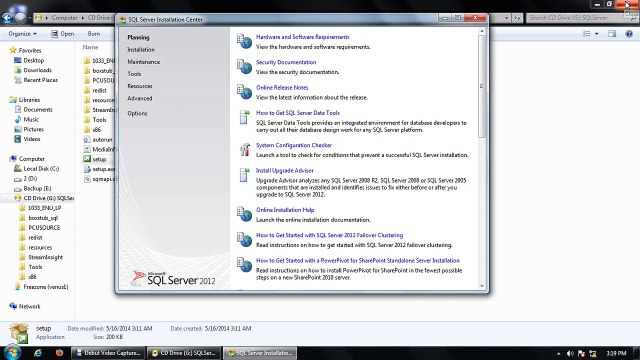Switch to the Maintenance page
640x360 pixels.
pyautogui.click(x=143, y=62)
